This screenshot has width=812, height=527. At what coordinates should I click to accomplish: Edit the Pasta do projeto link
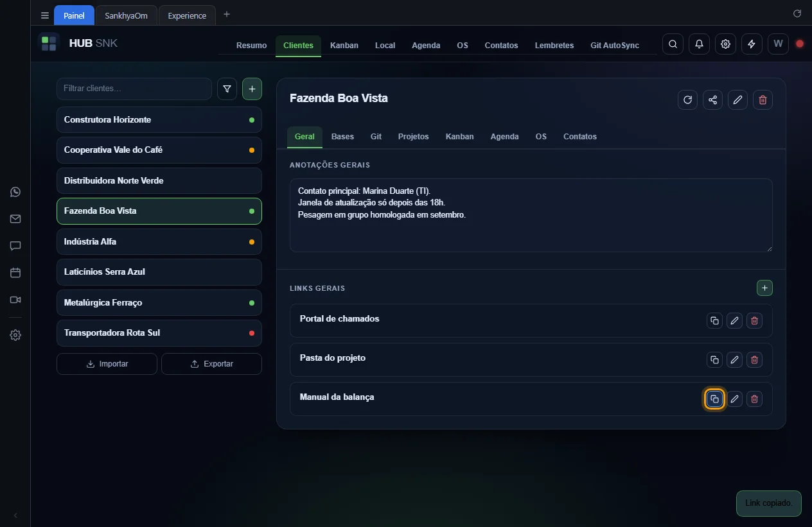(x=734, y=360)
